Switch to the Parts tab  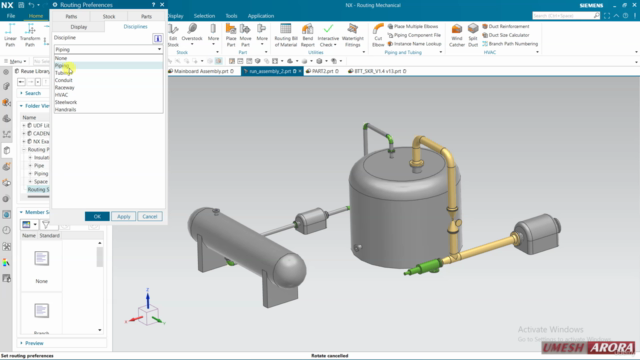[x=146, y=16]
